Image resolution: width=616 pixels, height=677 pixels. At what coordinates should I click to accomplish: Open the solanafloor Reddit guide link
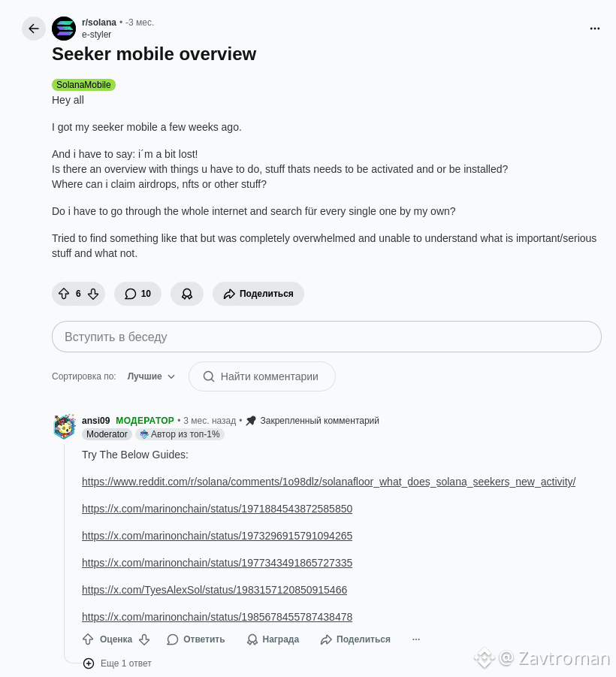click(328, 482)
